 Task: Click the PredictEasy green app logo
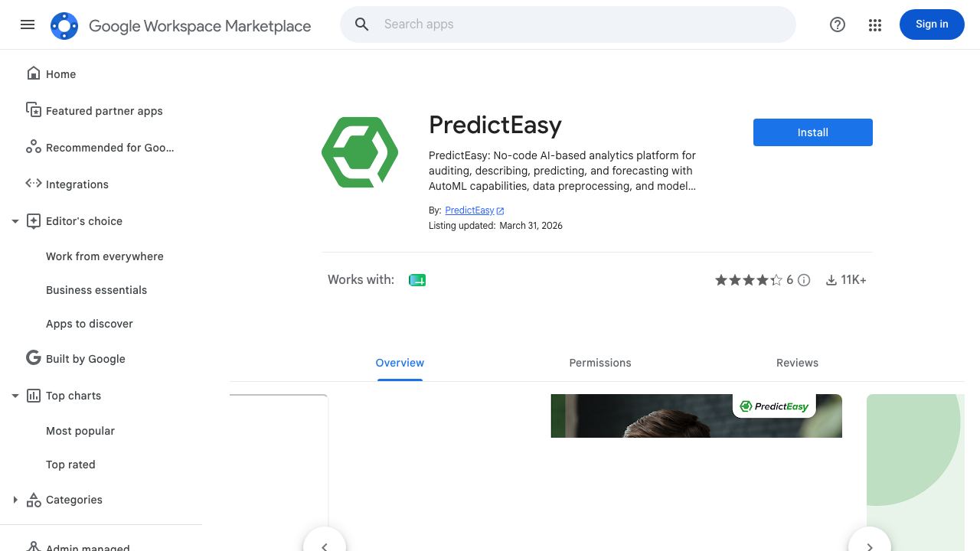click(360, 152)
